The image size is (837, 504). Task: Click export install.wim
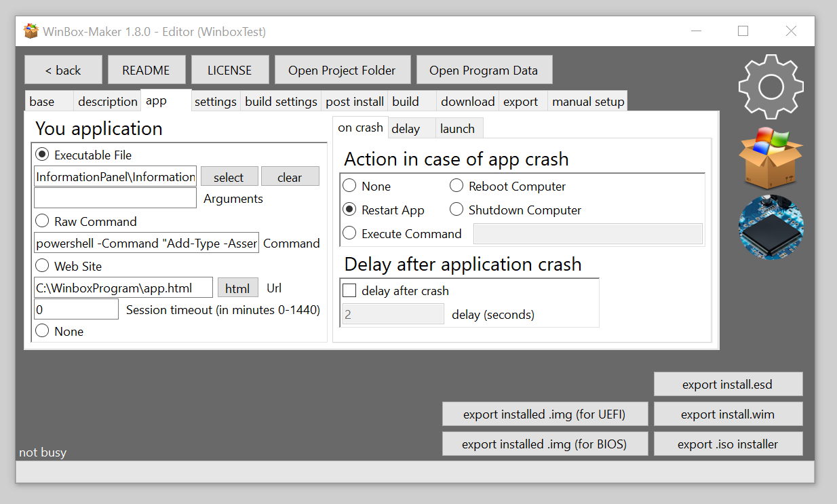(728, 414)
